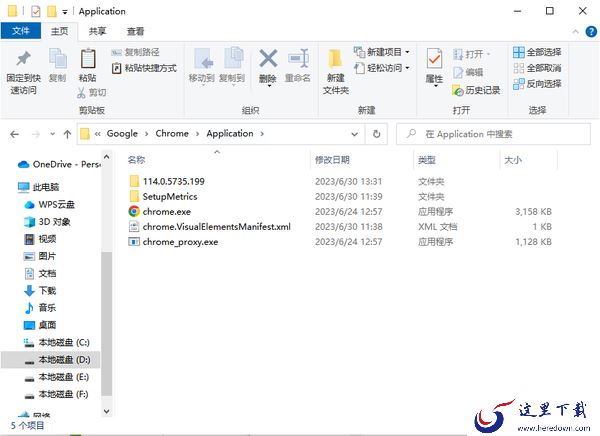600x436 pixels.
Task: Sort by 名称 name column header
Action: [x=136, y=160]
